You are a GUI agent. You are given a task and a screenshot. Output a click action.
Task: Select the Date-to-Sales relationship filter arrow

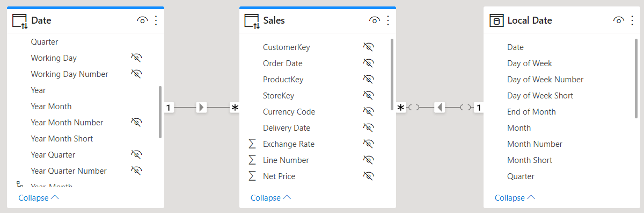click(x=201, y=107)
